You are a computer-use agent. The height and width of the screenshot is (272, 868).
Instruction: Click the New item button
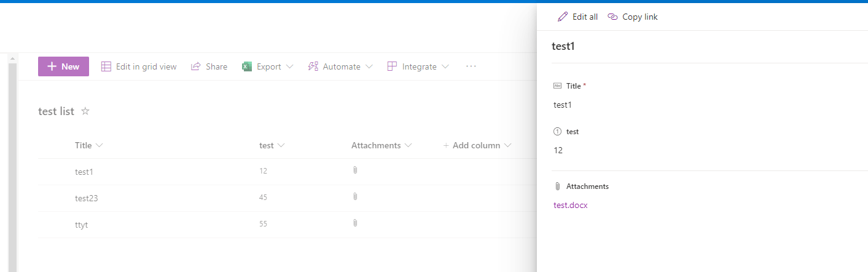63,66
